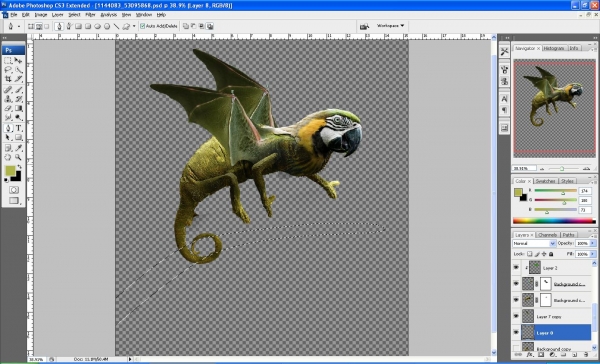The height and width of the screenshot is (364, 600).
Task: Select the History Brush tool
Action: (x=18, y=99)
